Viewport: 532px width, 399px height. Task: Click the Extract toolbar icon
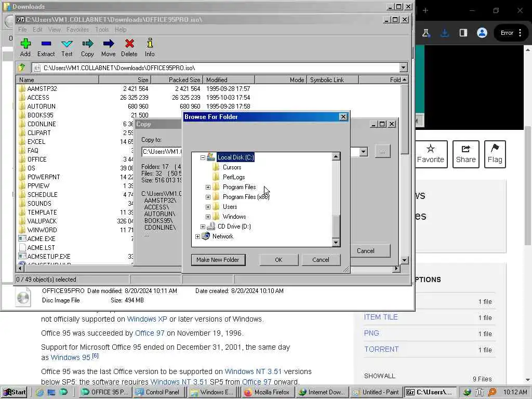pyautogui.click(x=46, y=47)
